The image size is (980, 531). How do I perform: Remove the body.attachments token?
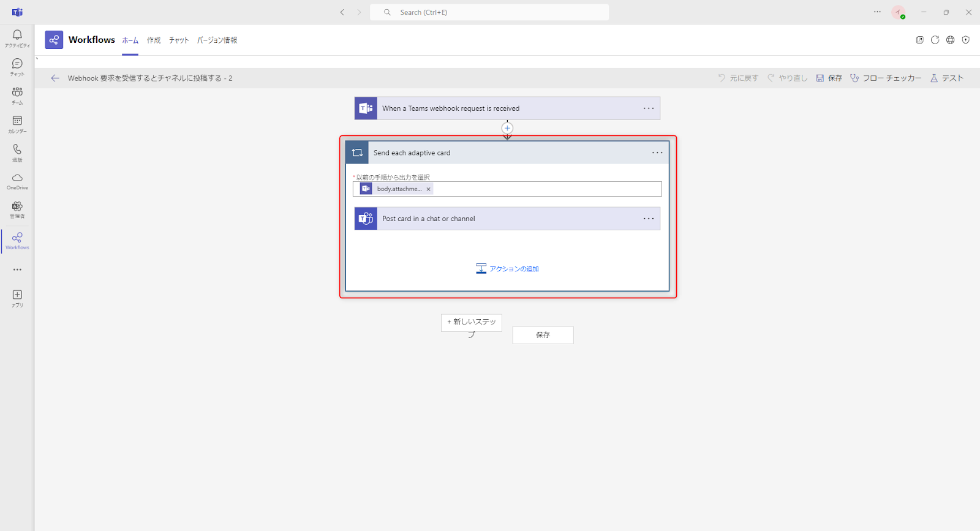[428, 189]
